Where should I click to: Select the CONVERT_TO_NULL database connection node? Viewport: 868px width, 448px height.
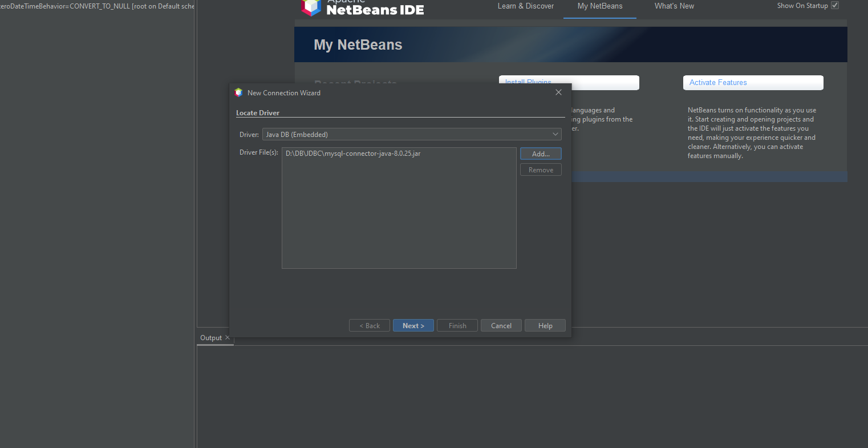tap(97, 6)
